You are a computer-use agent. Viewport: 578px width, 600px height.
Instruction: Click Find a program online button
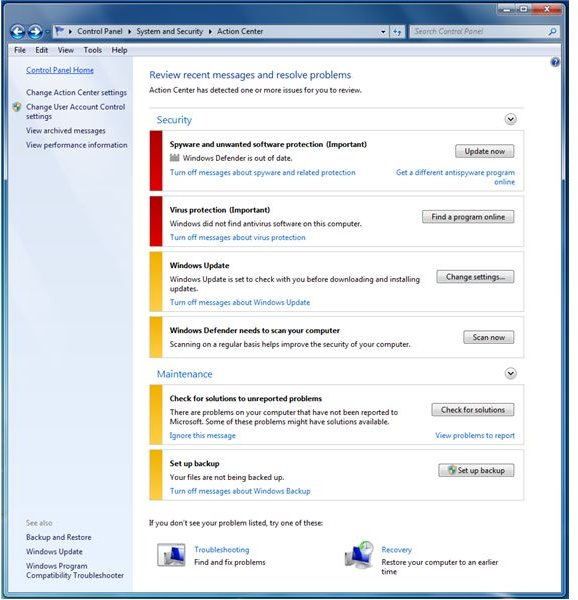(468, 217)
